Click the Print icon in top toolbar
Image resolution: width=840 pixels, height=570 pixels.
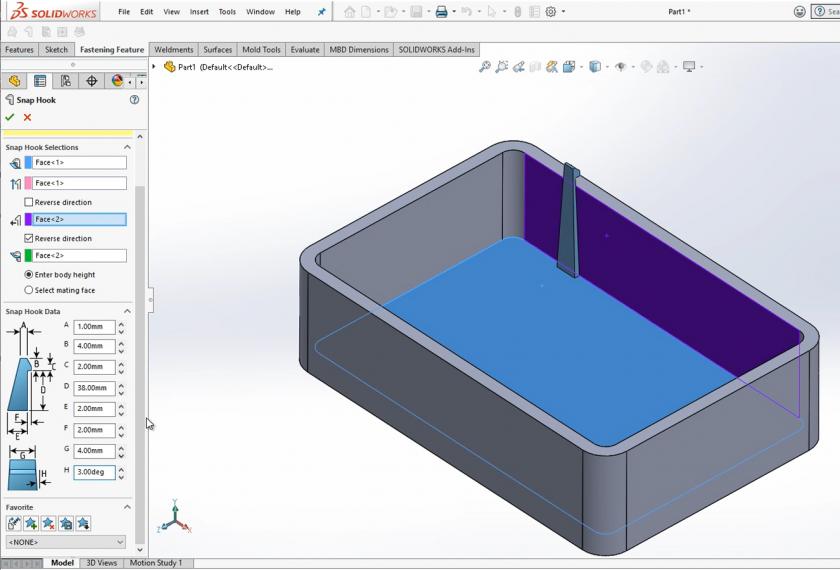coord(441,12)
